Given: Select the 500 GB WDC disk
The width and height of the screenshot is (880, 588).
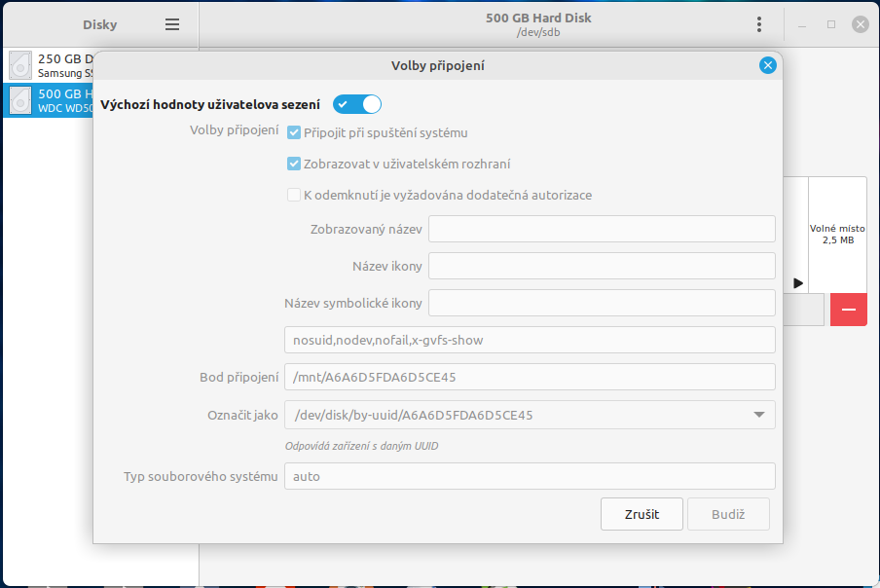Looking at the screenshot, I should (49, 100).
